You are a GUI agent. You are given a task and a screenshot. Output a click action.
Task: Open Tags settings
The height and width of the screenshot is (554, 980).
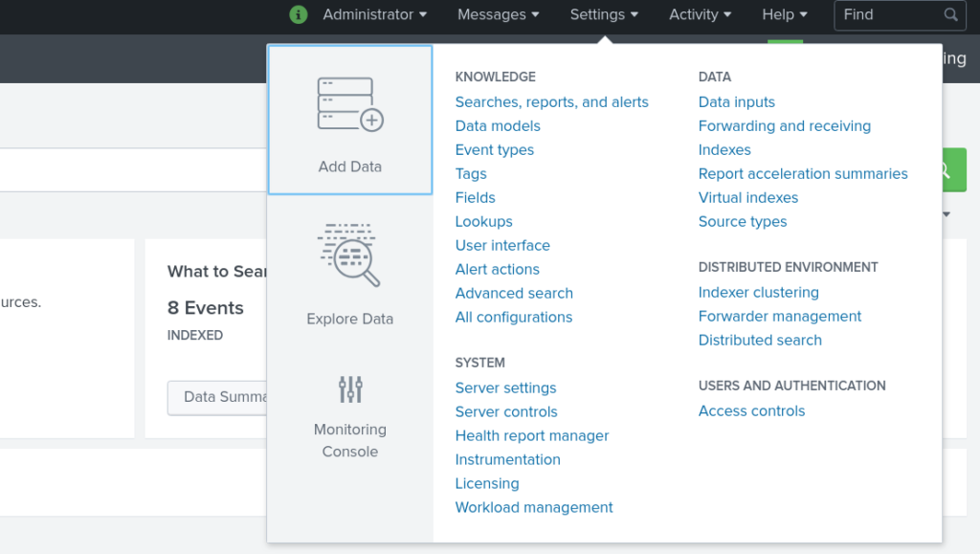(x=471, y=173)
